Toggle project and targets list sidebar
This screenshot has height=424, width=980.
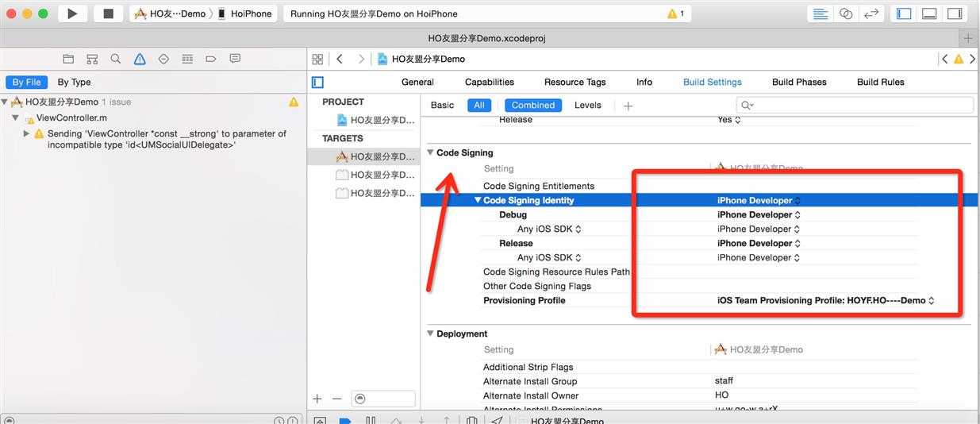[x=317, y=82]
